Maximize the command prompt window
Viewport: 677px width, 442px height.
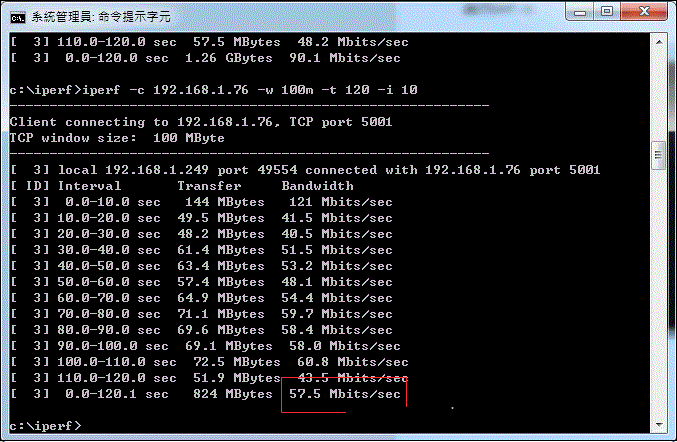click(x=607, y=12)
